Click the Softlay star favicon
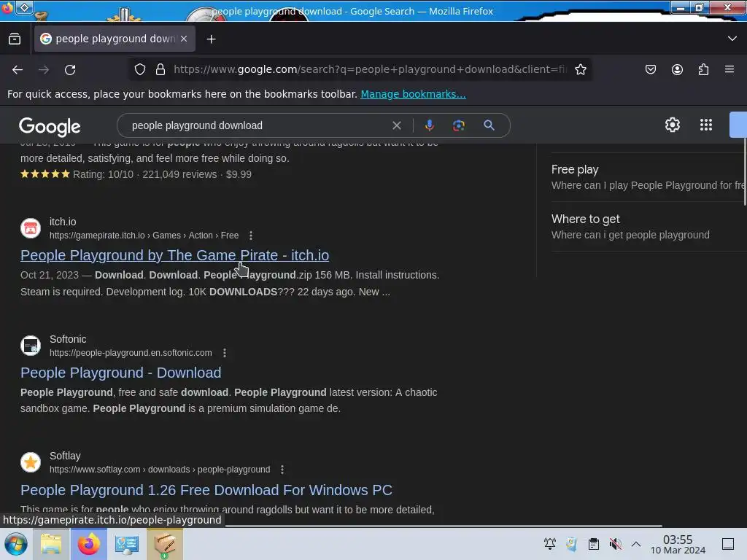 [x=31, y=462]
